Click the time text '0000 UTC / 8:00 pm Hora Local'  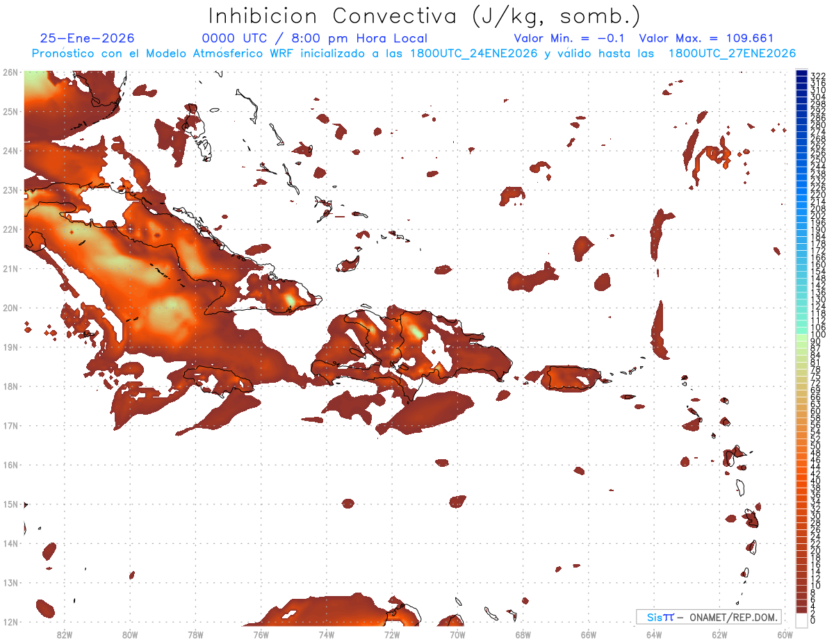314,38
